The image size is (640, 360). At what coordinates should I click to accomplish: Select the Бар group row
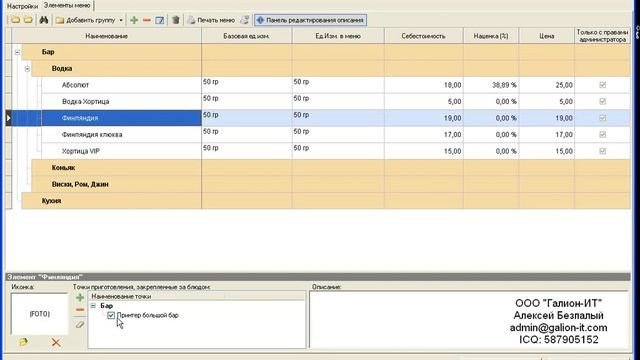[326, 52]
